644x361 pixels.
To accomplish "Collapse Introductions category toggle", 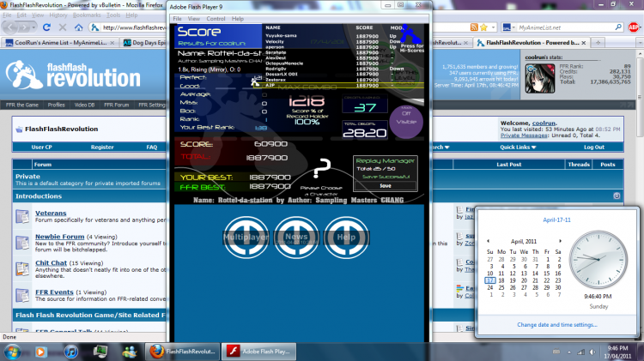I will 617,196.
